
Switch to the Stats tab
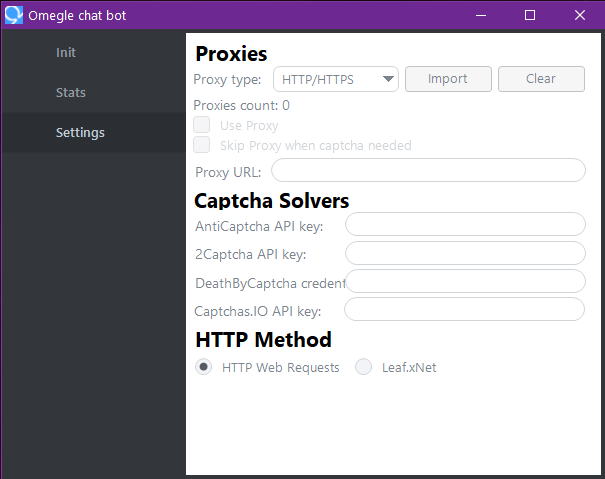click(x=71, y=93)
